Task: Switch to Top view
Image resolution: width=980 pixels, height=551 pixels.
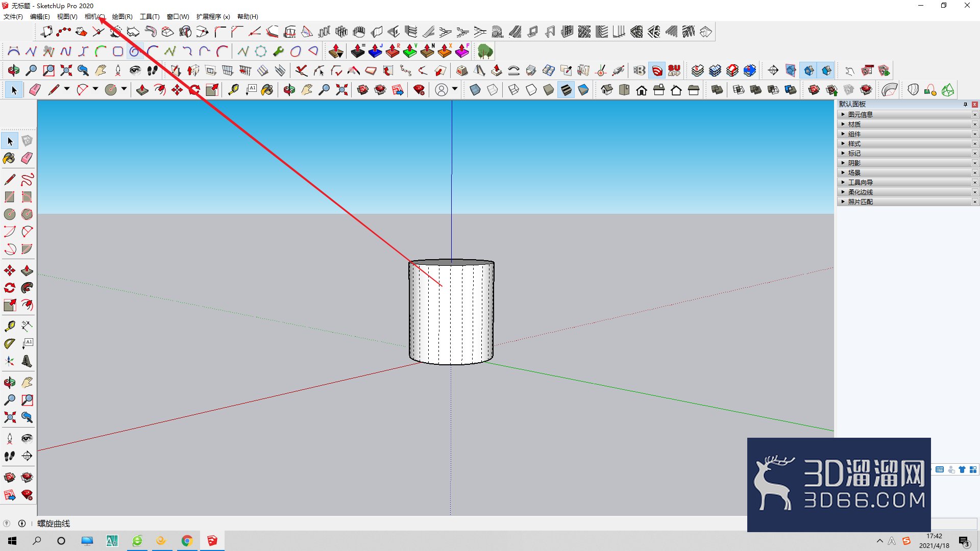Action: click(x=624, y=90)
